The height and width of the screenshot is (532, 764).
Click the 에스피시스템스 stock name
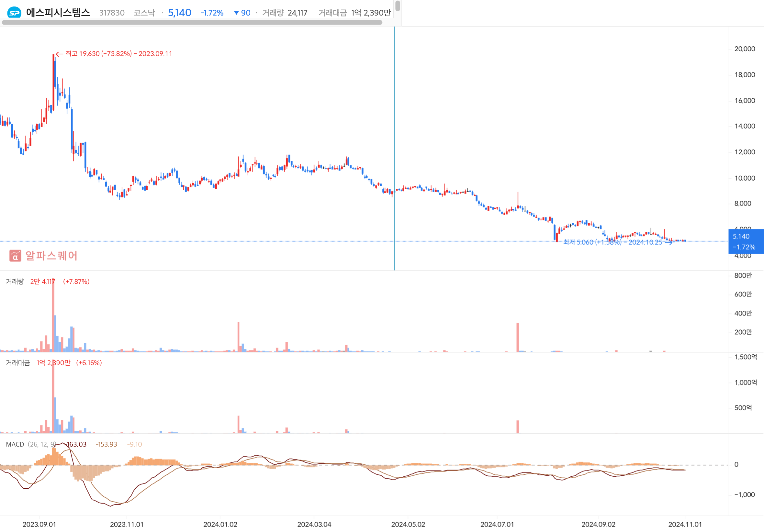(58, 13)
